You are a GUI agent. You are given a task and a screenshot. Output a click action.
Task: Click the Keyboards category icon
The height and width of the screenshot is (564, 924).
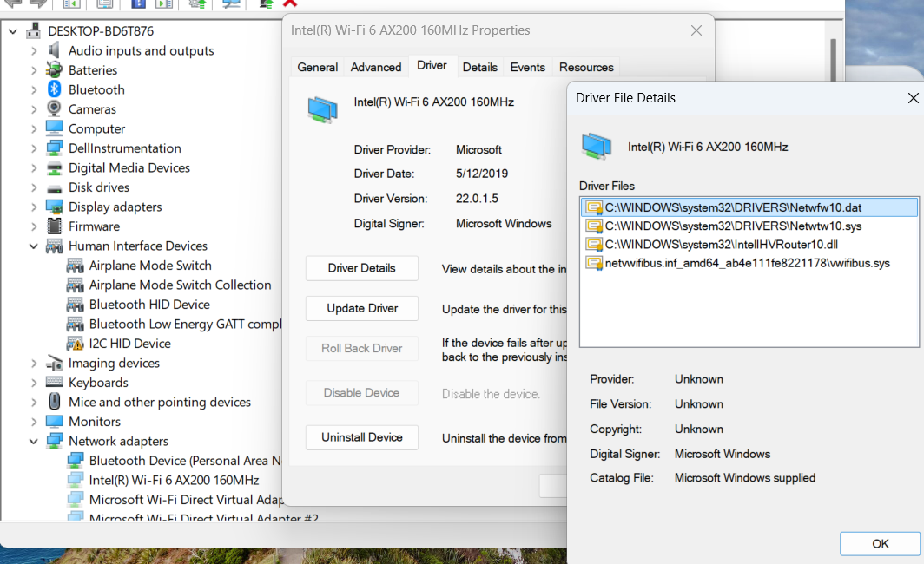click(x=54, y=382)
